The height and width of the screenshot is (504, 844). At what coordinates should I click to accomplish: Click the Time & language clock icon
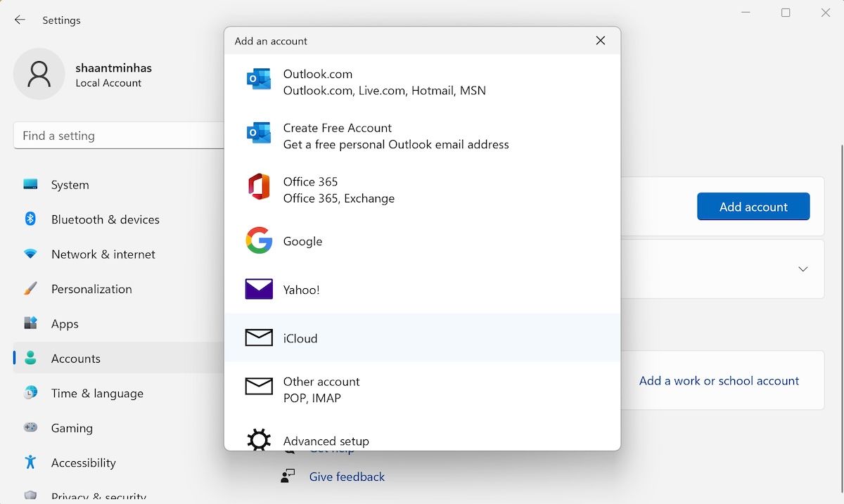click(30, 393)
